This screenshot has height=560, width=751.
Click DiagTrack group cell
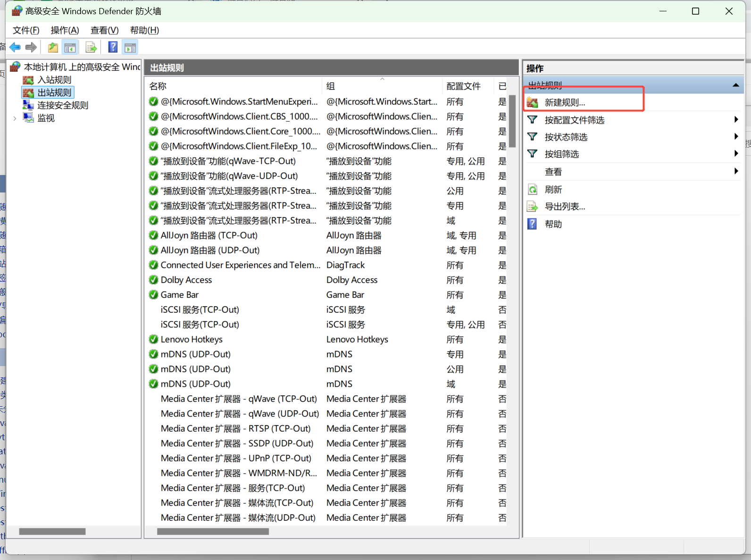(345, 265)
